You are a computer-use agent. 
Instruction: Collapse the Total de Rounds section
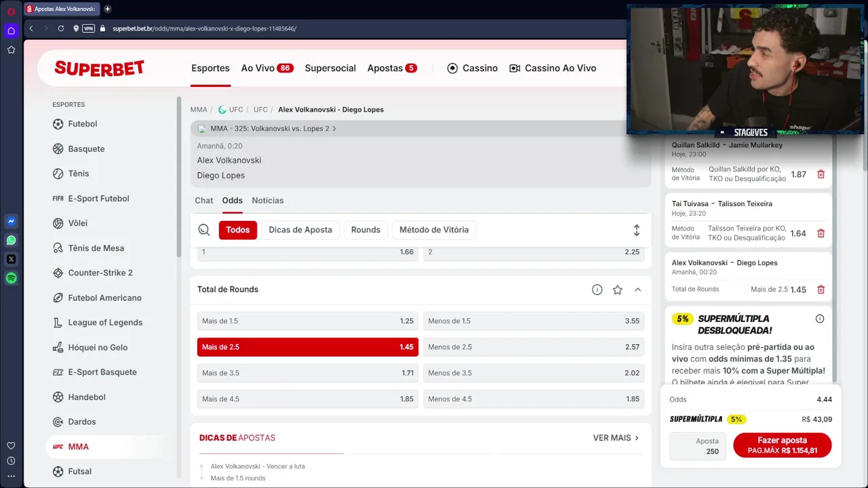point(637,289)
